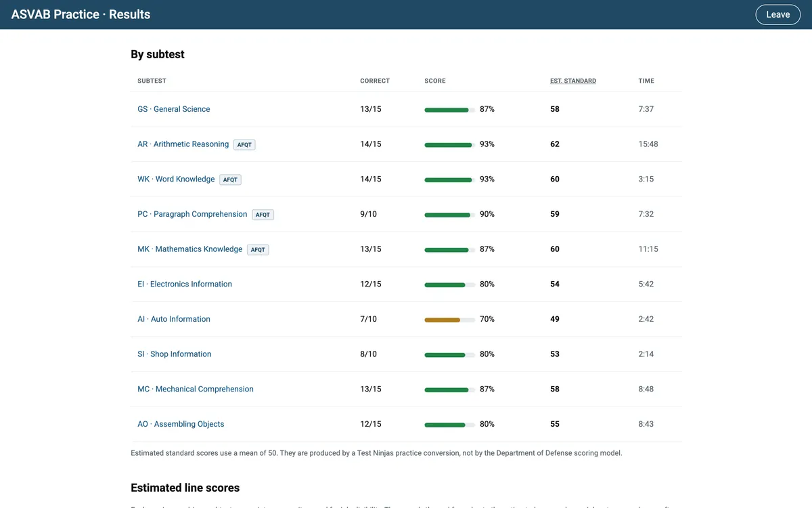Select General Science correct count 13/15
The height and width of the screenshot is (508, 812).
coord(371,109)
